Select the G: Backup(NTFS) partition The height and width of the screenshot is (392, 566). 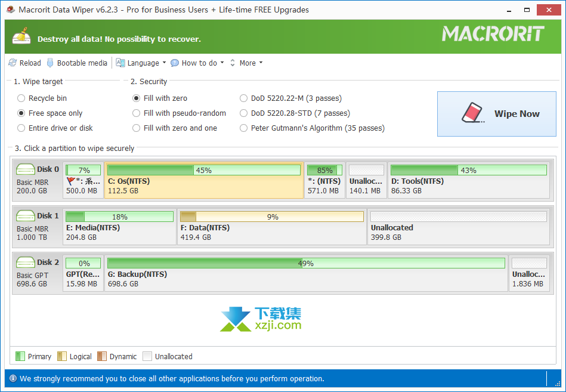point(306,274)
